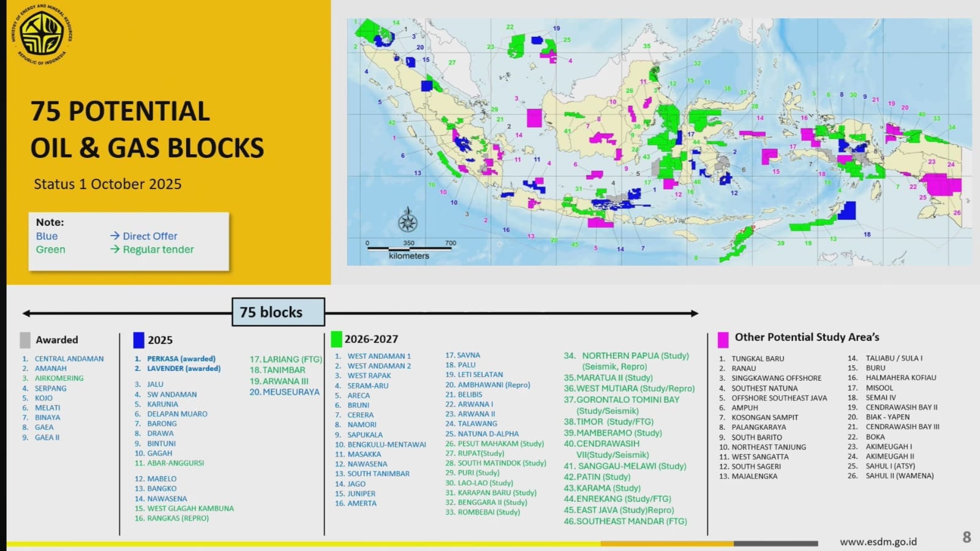The width and height of the screenshot is (980, 551).
Task: Click NORTHERN PAPUA (Study) entry
Action: pos(635,356)
